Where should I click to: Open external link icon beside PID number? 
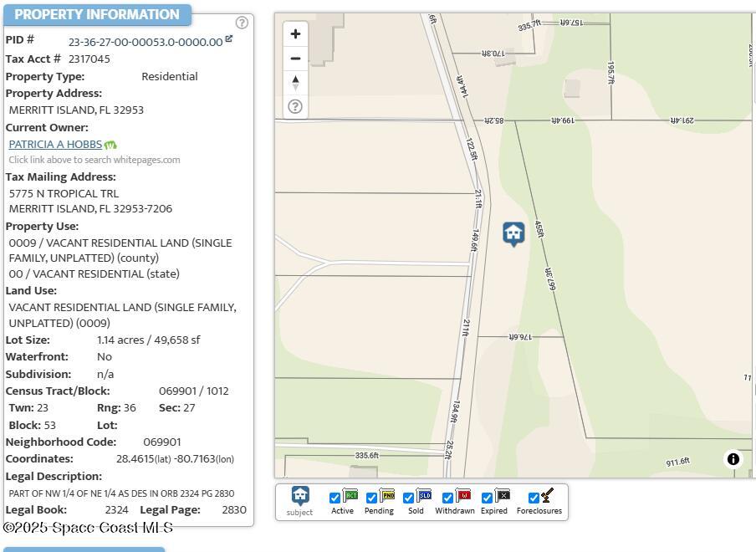(x=229, y=38)
